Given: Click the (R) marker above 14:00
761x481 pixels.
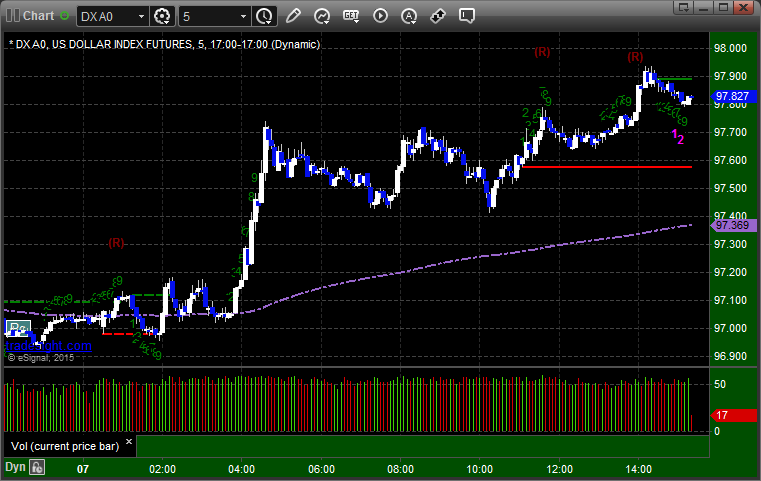Looking at the screenshot, I should (635, 57).
